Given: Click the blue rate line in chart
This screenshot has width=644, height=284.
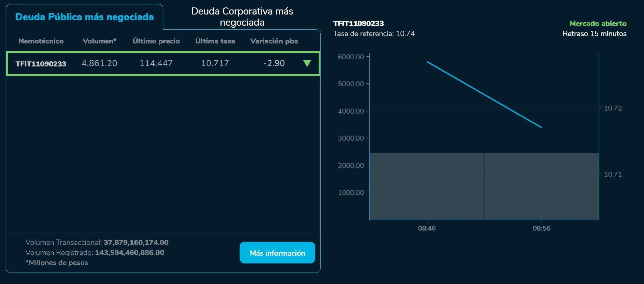Looking at the screenshot, I should pyautogui.click(x=484, y=94).
